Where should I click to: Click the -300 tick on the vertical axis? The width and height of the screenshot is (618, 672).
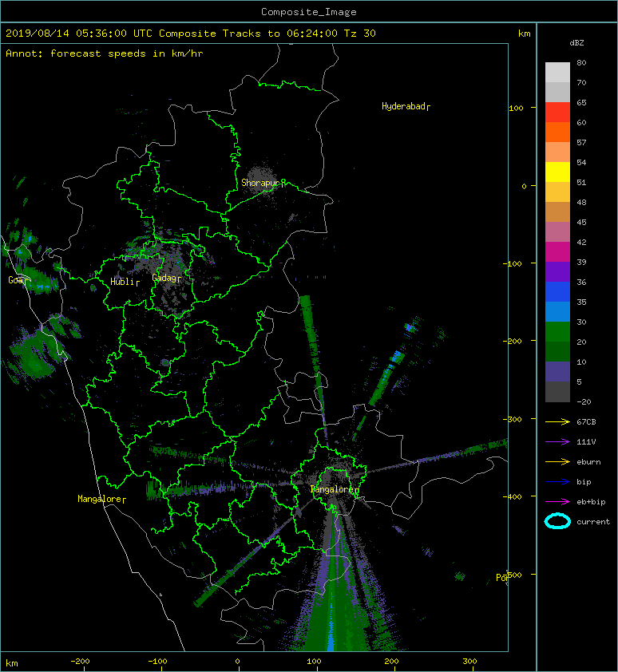pyautogui.click(x=513, y=419)
